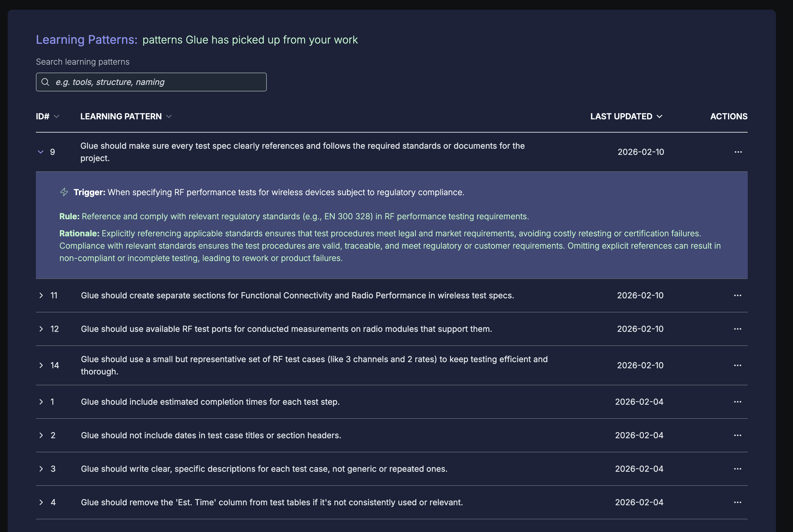Open three-dot menu for pattern 12

(x=737, y=329)
